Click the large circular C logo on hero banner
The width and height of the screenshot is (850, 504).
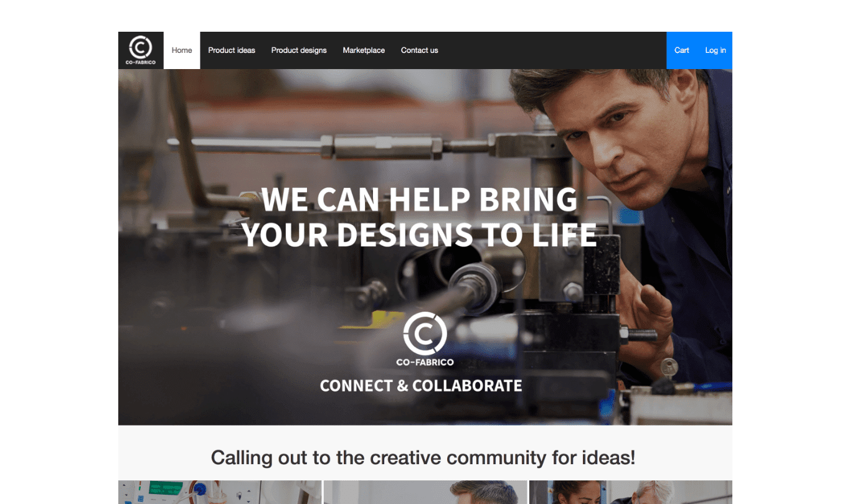pos(425,334)
